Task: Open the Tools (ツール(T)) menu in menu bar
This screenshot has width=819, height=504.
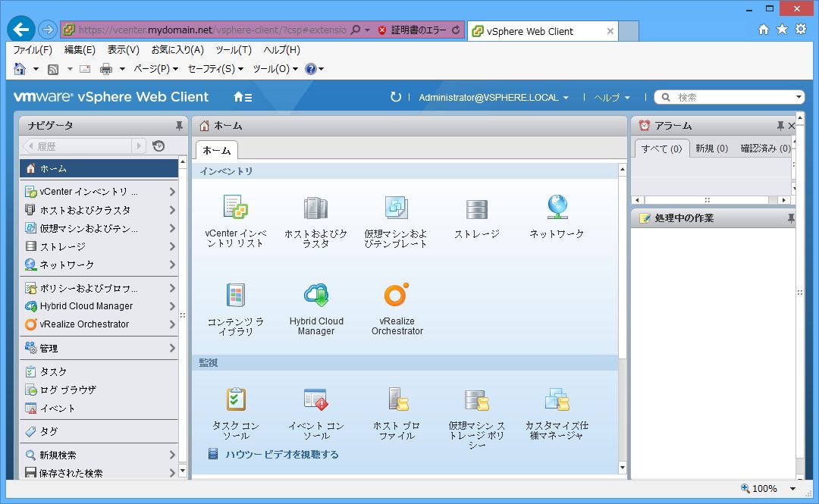Action: pyautogui.click(x=234, y=50)
